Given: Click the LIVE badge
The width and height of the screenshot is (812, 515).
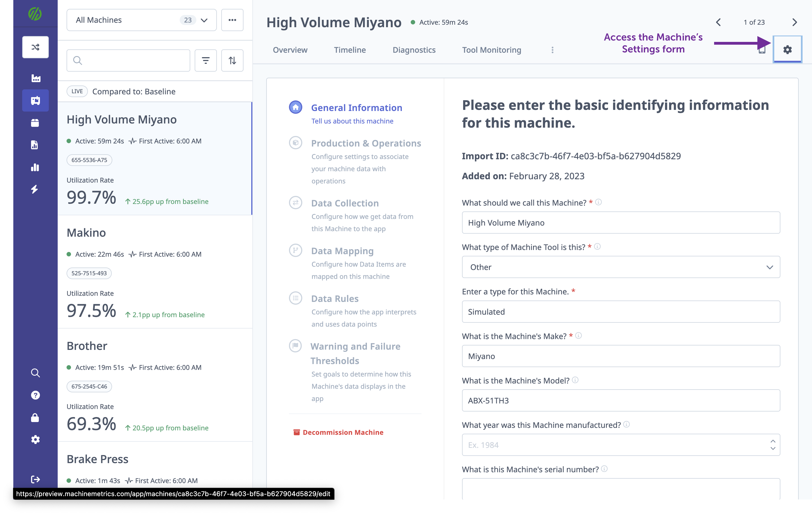Looking at the screenshot, I should [x=77, y=92].
